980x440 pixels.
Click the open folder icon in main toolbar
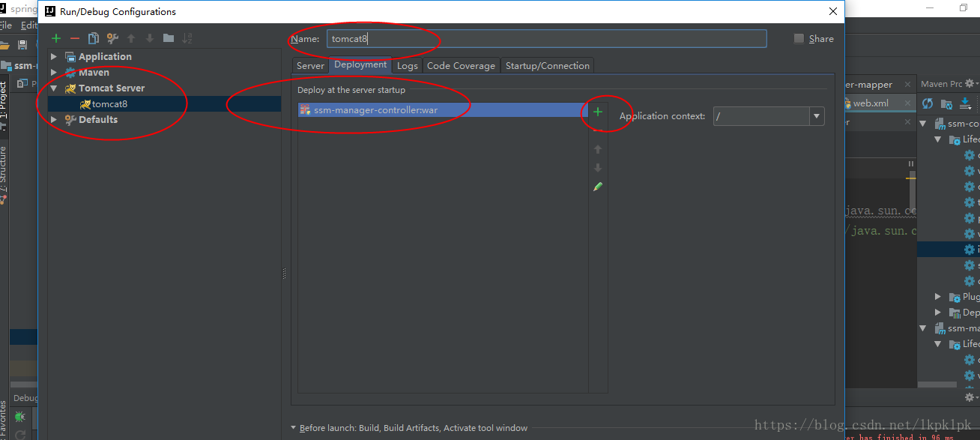click(x=4, y=45)
